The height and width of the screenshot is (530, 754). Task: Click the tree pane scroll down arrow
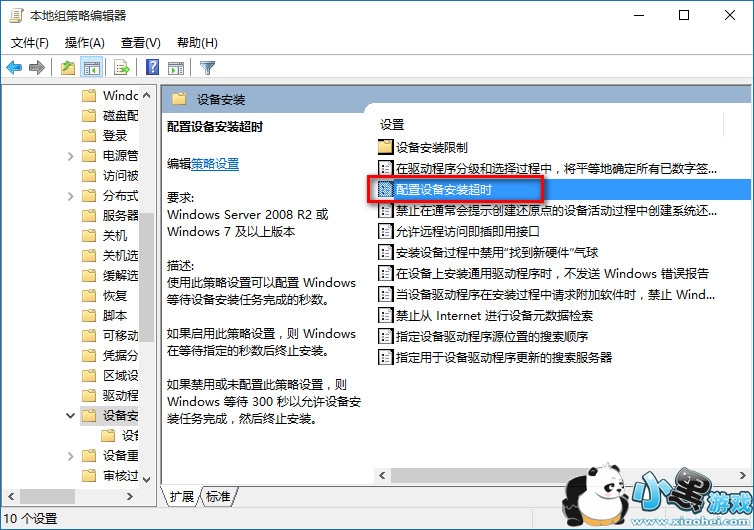pyautogui.click(x=147, y=479)
